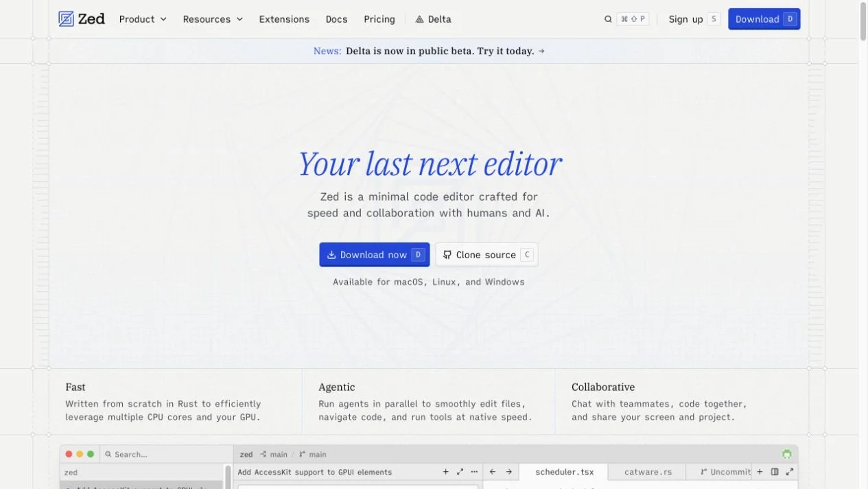
Task: Open the site search magnifier icon
Action: (608, 19)
